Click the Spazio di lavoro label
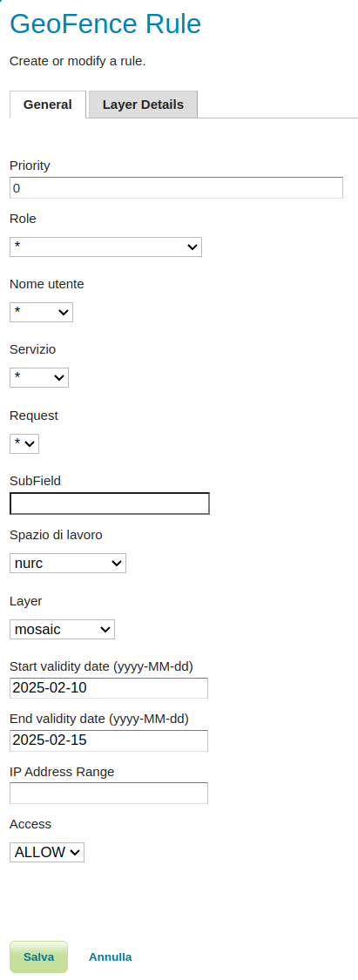The image size is (358, 980). click(57, 535)
